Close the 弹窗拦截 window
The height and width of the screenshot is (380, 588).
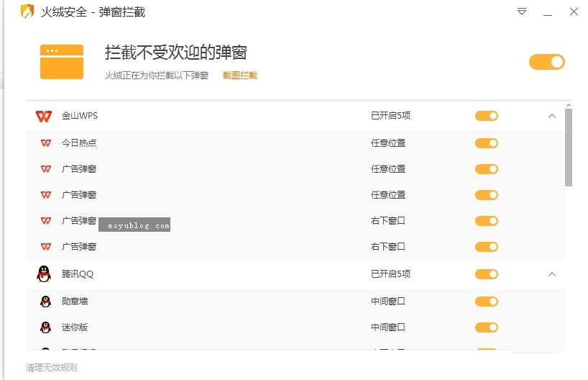click(x=574, y=12)
